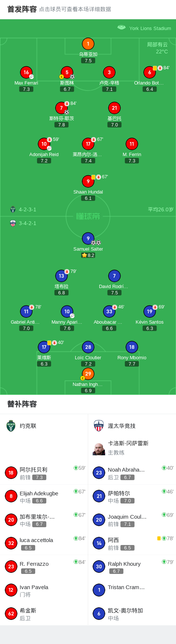Open substitute 阿尔托贝利 number 18 row

(x=44, y=473)
